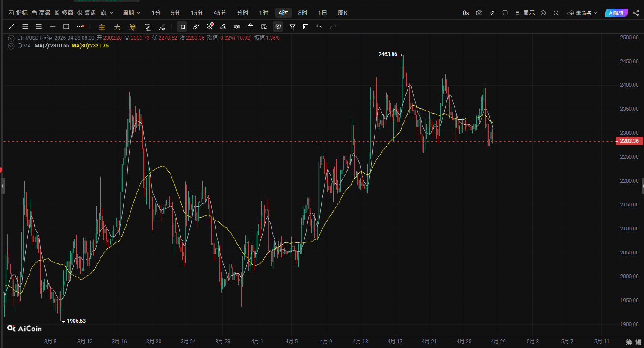
Task: Click the 筹 chip distribution button in toolbar
Action: 133,27
